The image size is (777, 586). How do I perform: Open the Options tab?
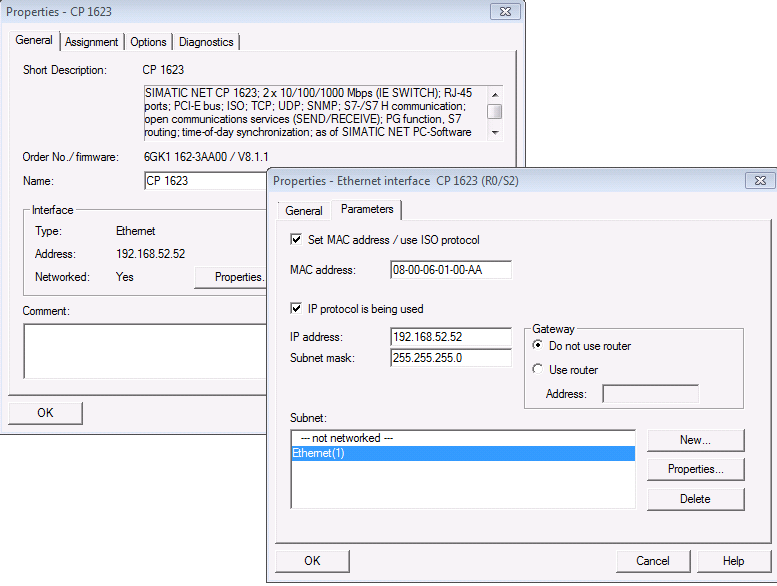point(148,42)
